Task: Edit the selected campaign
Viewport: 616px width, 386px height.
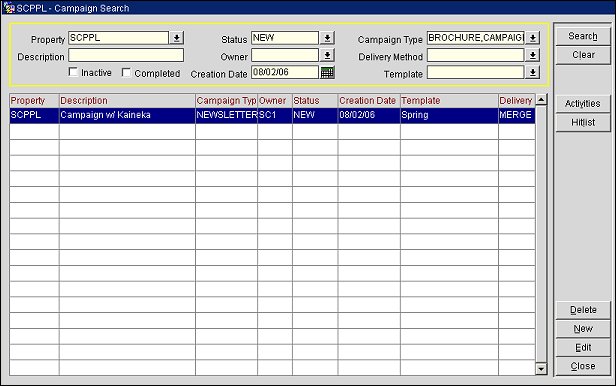Action: [x=583, y=348]
